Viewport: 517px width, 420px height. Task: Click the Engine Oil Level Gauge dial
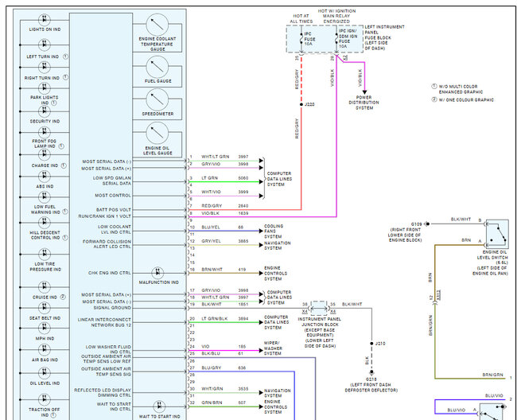click(157, 133)
